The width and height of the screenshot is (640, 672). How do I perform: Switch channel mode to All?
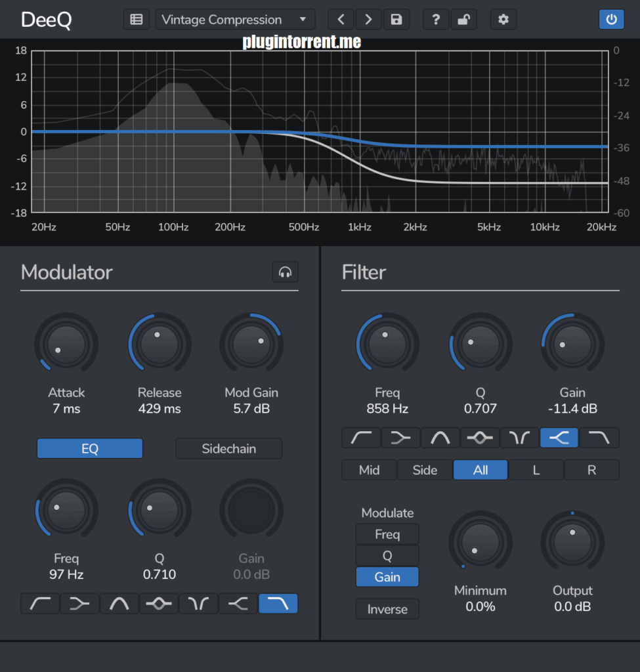tap(480, 470)
